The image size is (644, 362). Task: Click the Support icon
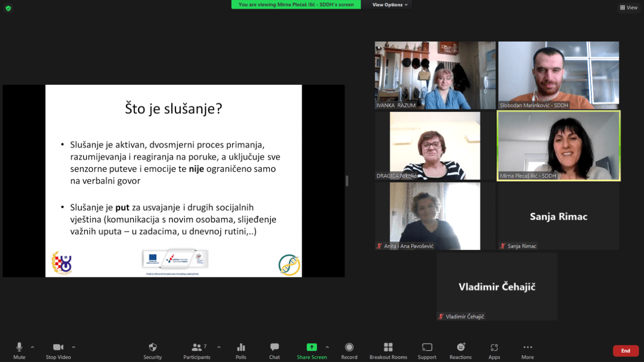point(427,348)
